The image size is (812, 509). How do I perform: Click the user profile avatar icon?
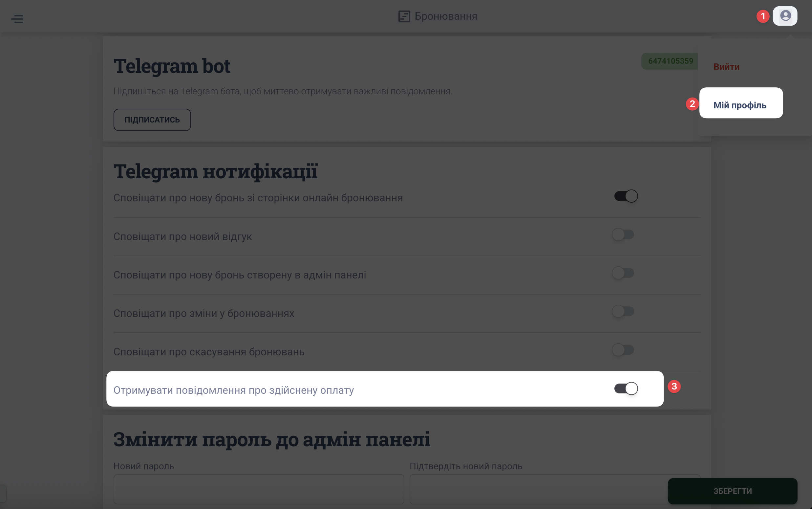pyautogui.click(x=785, y=16)
